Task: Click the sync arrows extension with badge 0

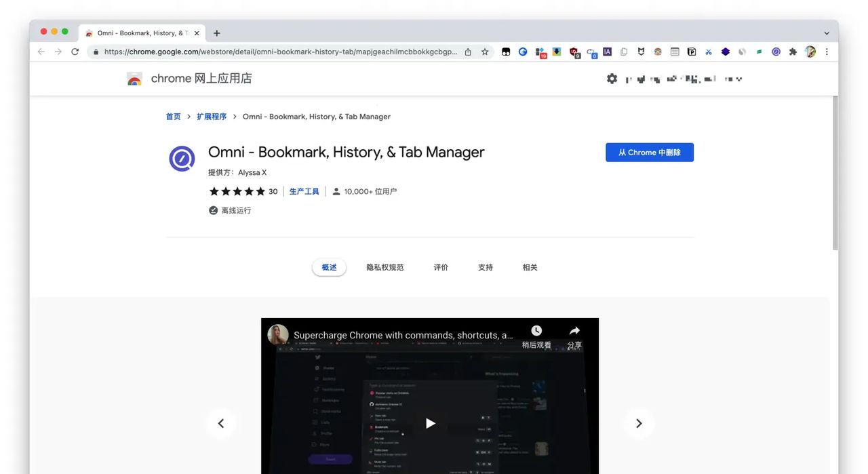Action: coord(591,52)
